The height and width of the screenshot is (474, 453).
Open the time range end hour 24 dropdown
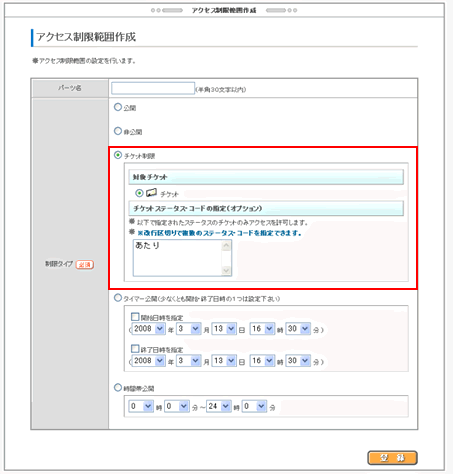[x=219, y=406]
